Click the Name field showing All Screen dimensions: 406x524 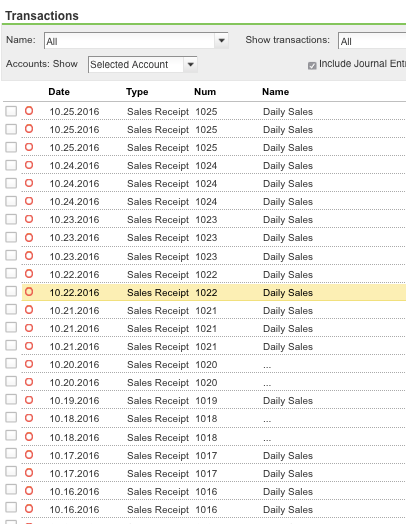click(130, 41)
